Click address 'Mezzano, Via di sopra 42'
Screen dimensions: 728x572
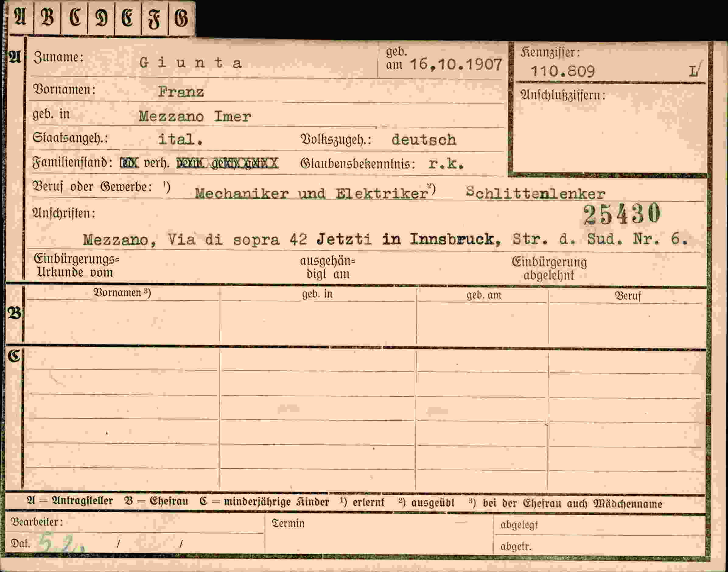coord(195,239)
